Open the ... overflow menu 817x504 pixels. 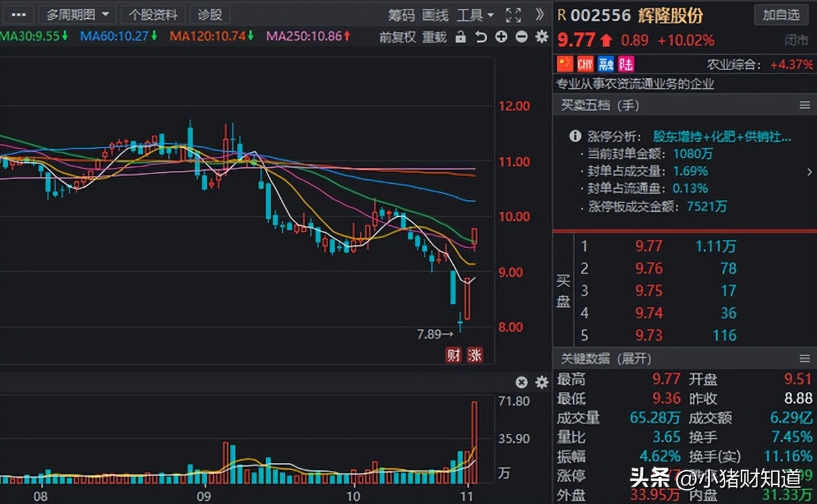18,14
